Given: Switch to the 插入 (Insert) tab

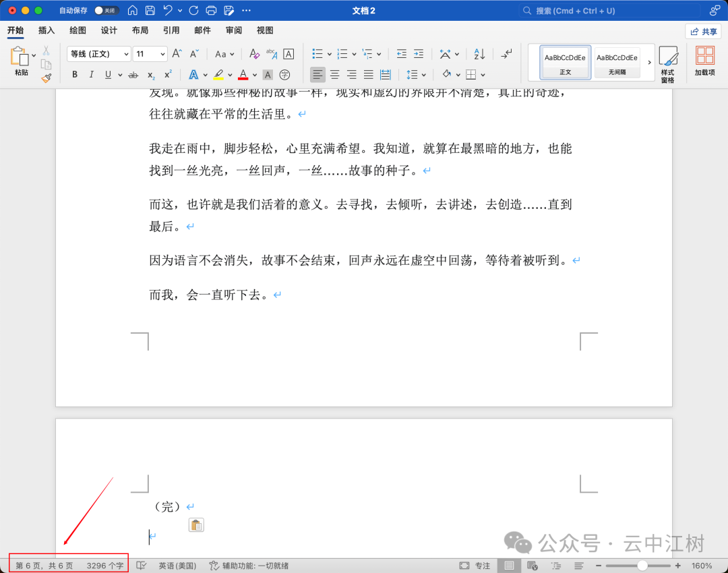Looking at the screenshot, I should pos(47,30).
